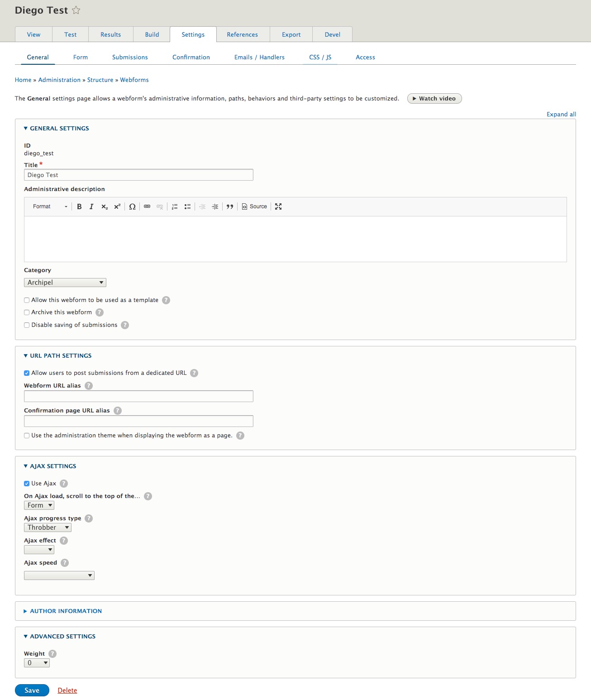Insert special character using the omega icon
This screenshot has height=700, width=591.
coord(132,206)
